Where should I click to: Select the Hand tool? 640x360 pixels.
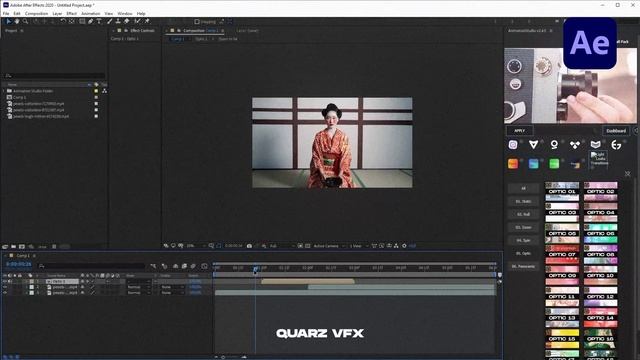coord(17,21)
